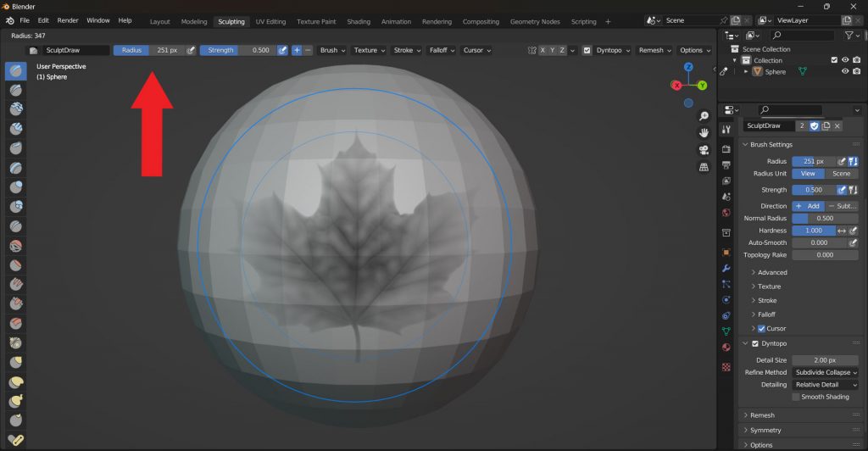Open the Stroke dropdown in header
Viewport: 868px width, 451px height.
point(407,50)
